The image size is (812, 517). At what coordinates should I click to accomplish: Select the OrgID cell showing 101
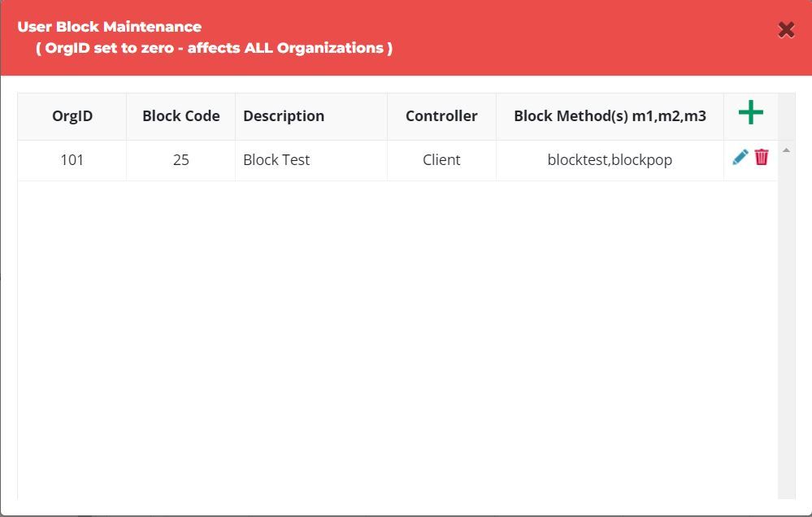click(x=72, y=160)
